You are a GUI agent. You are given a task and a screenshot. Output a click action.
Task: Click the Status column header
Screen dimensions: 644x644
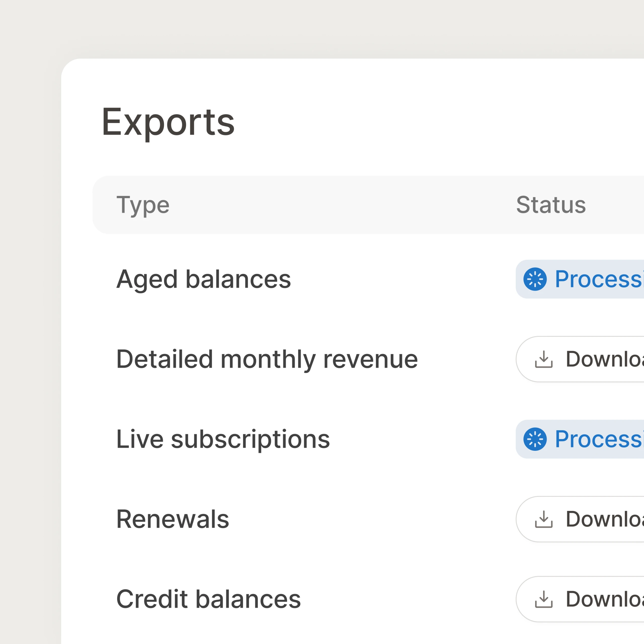coord(551,205)
